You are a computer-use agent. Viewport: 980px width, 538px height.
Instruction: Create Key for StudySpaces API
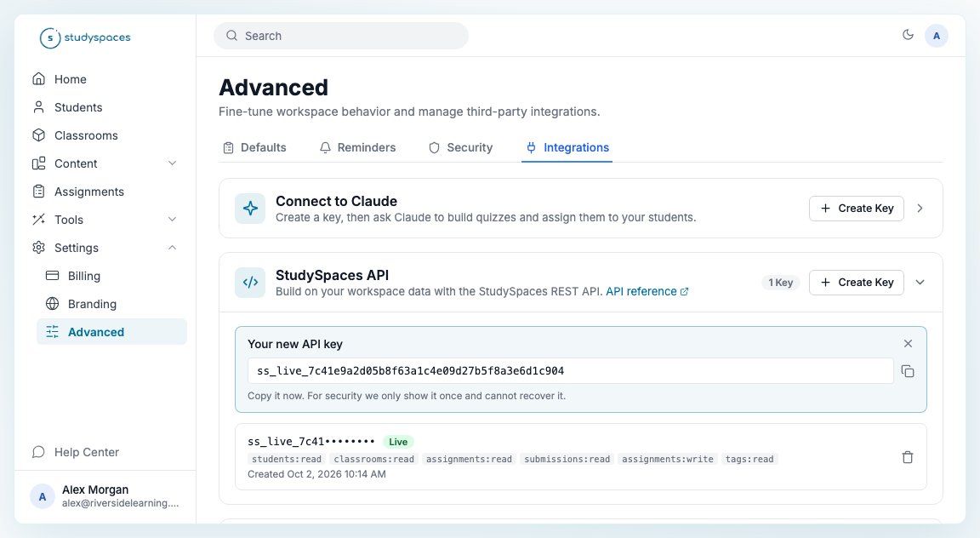tap(857, 282)
